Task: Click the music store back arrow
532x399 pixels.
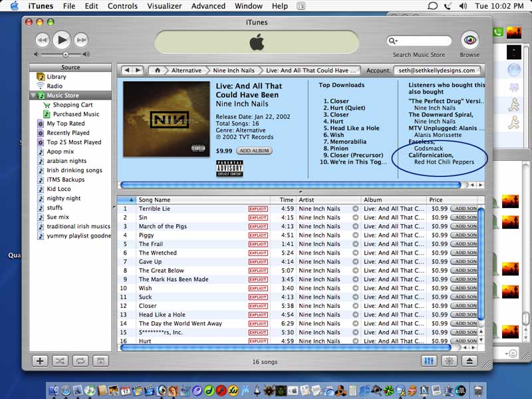Action: tap(127, 70)
